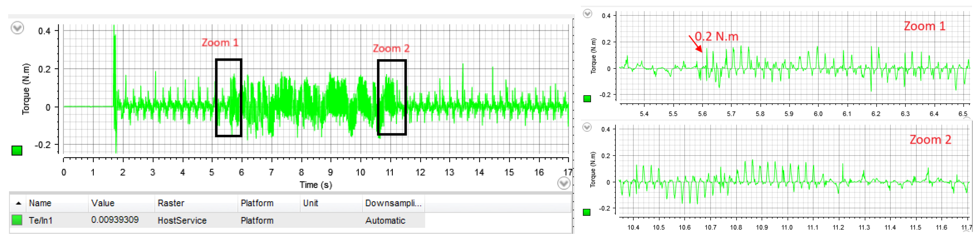The height and width of the screenshot is (242, 980).
Task: Click the Time (s) axis label
Action: (316, 185)
